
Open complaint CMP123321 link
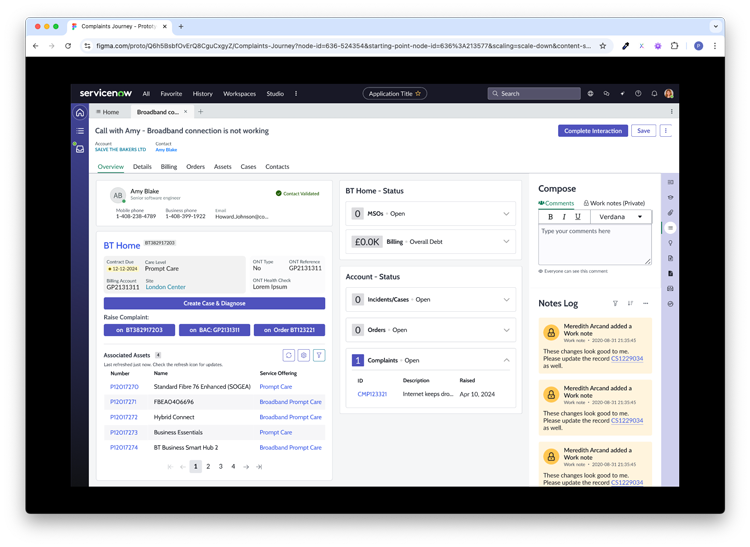click(x=372, y=394)
